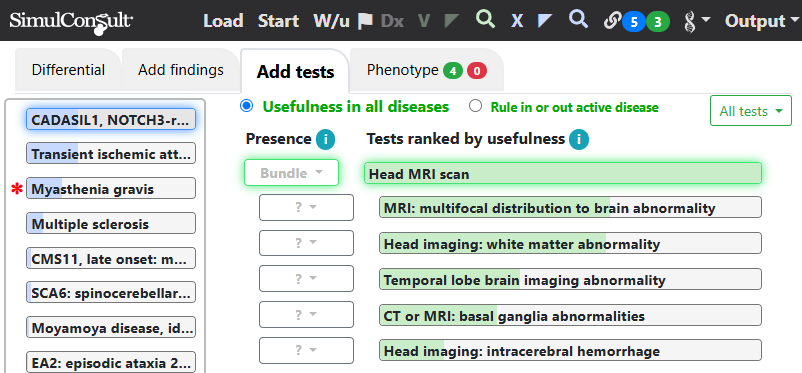Select Myasthenia gravis disease in list

coord(110,188)
